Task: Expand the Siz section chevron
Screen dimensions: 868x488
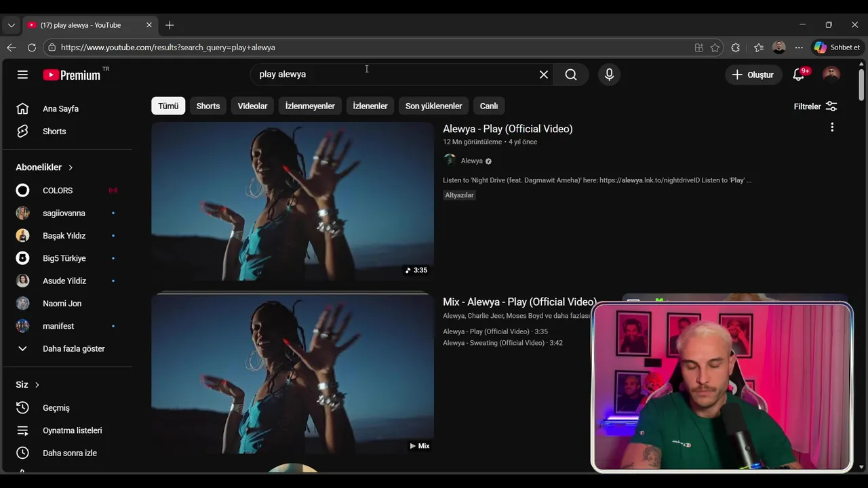Action: coord(37,385)
